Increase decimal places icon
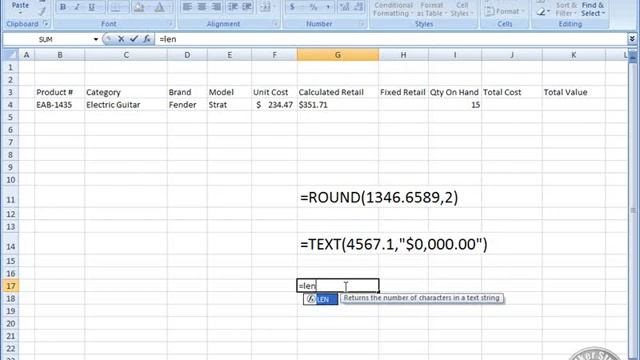Image resolution: width=640 pixels, height=360 pixels. click(x=344, y=7)
